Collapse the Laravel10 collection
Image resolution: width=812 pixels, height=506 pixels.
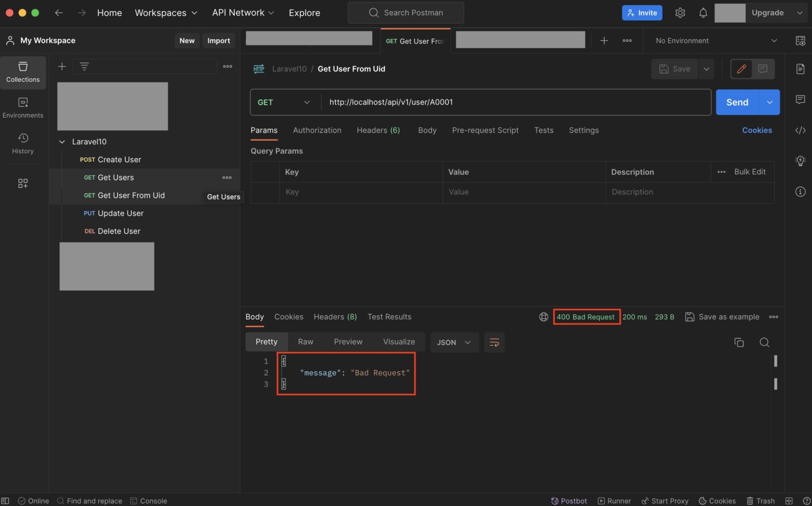pos(62,142)
